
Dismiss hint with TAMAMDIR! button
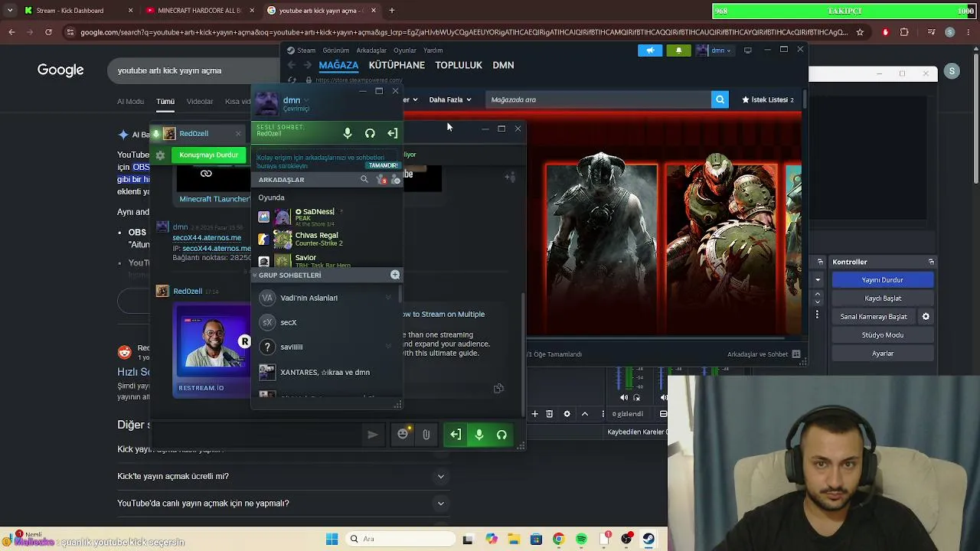click(383, 165)
